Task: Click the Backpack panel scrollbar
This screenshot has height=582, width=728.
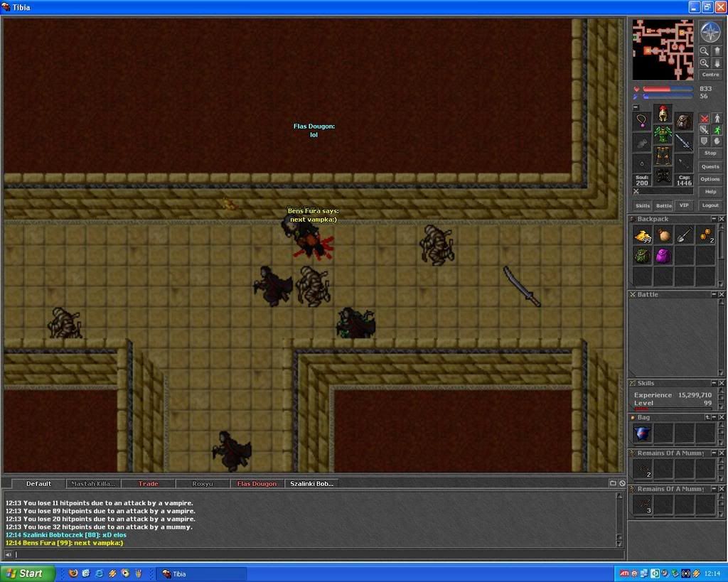Action: pos(721,256)
